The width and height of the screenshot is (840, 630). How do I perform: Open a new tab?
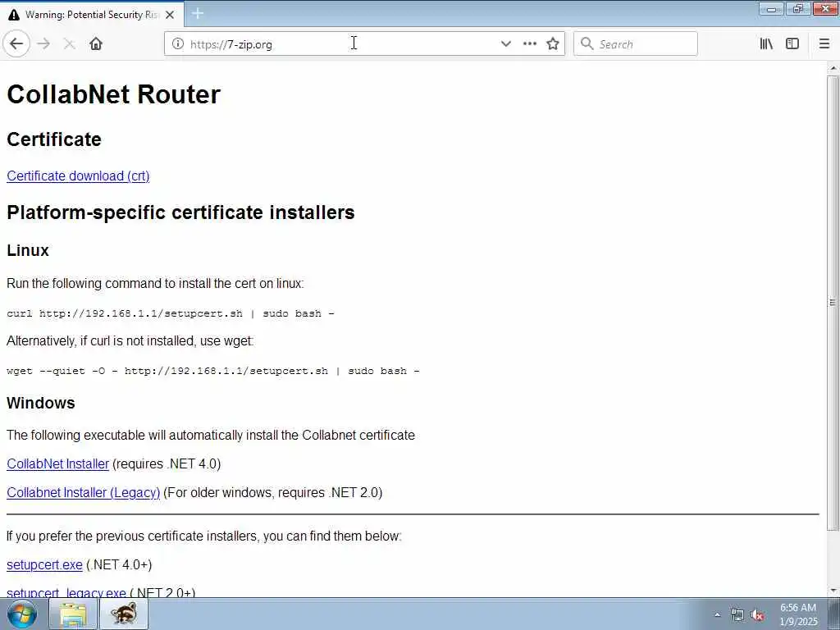coord(198,13)
